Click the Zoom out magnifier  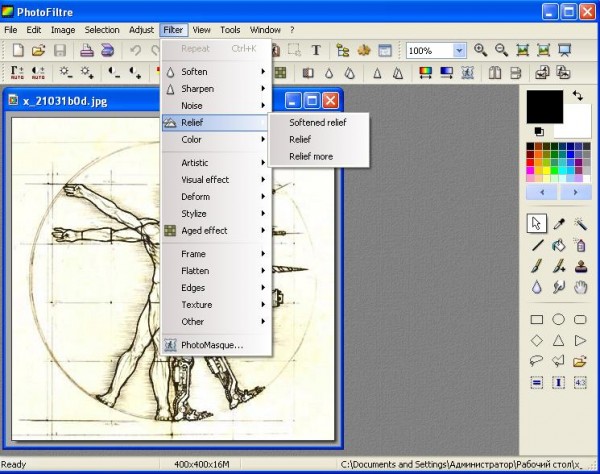501,50
